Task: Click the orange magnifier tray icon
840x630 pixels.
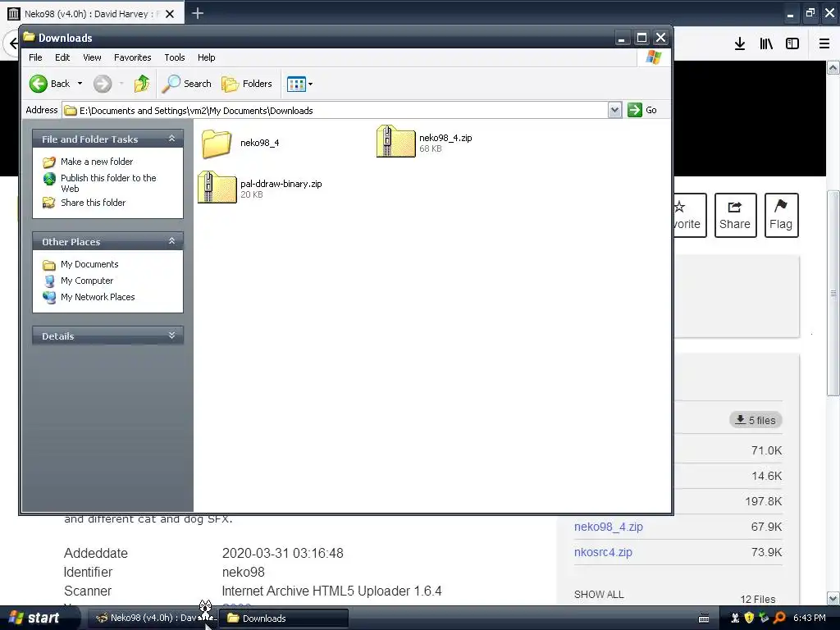Action: tap(779, 618)
